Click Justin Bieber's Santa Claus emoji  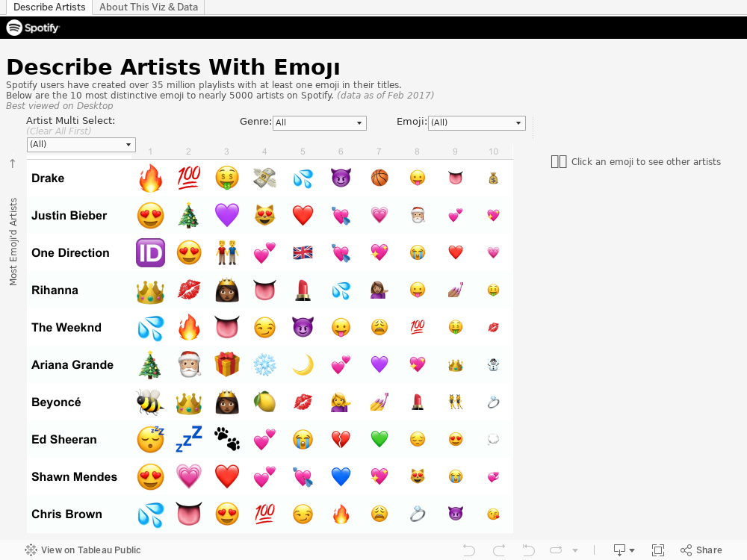(x=418, y=215)
